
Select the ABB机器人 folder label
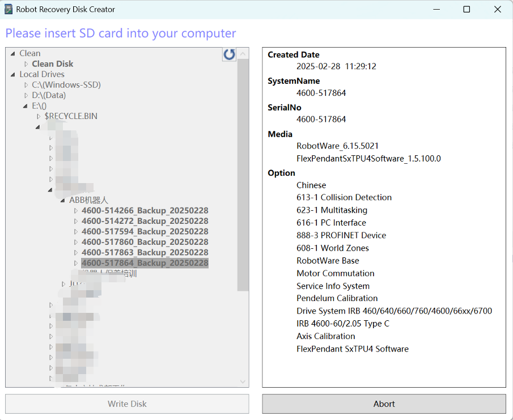pyautogui.click(x=88, y=200)
